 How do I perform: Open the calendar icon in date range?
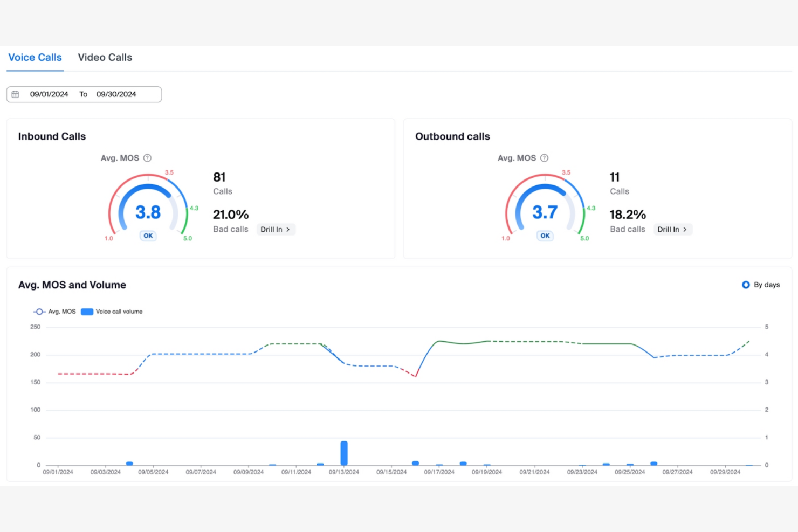click(16, 94)
